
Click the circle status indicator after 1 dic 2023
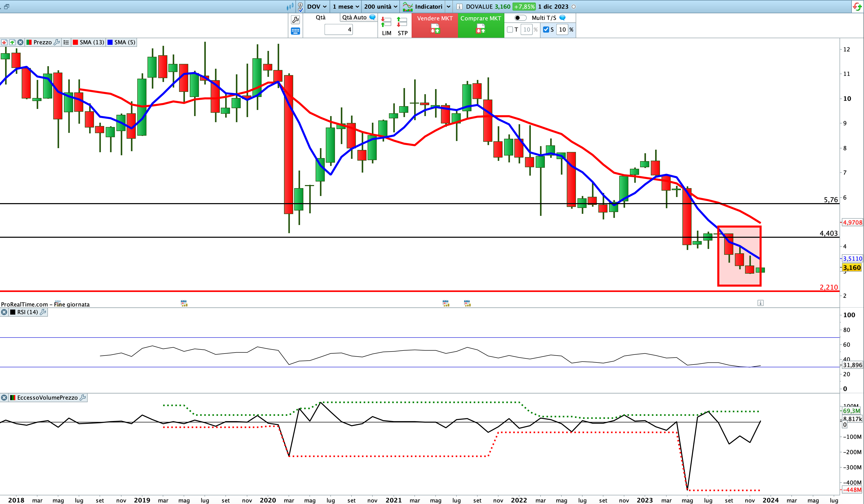tap(574, 7)
